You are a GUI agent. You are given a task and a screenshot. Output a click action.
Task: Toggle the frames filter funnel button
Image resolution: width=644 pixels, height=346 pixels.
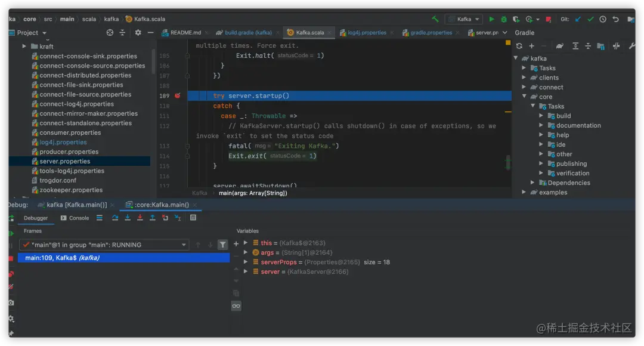click(222, 245)
